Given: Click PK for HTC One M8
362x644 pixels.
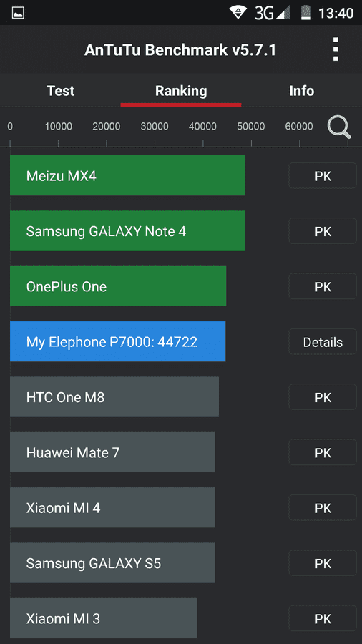Looking at the screenshot, I should click(323, 397).
